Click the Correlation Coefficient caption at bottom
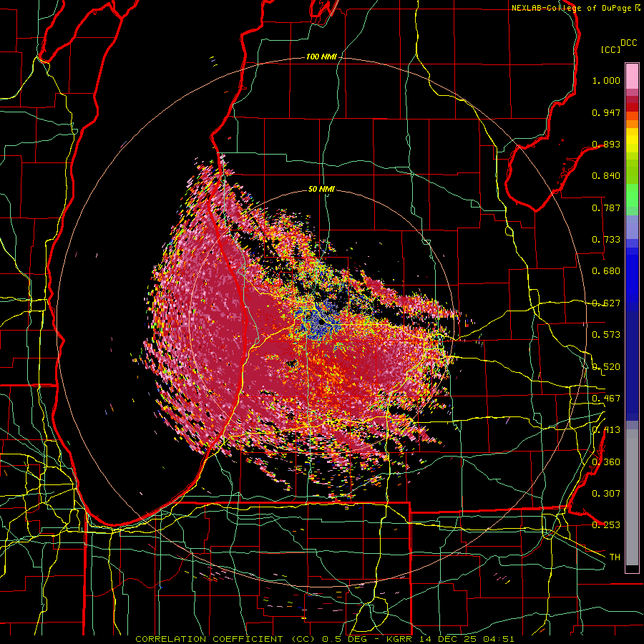 (x=324, y=639)
